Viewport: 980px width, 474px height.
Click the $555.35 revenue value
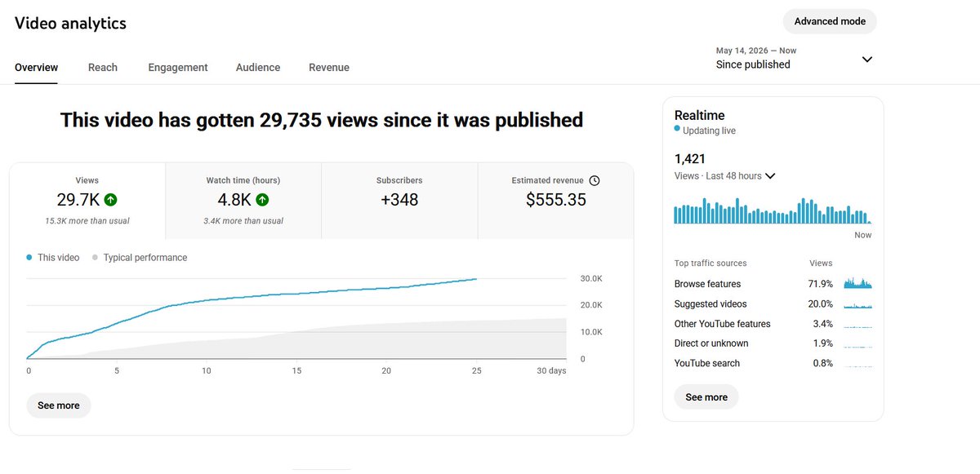(x=555, y=199)
